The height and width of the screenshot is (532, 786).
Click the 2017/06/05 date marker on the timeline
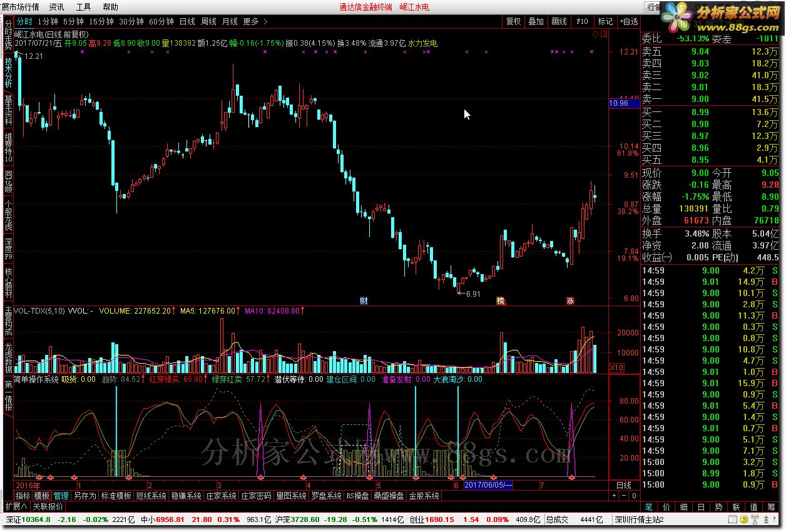point(489,485)
